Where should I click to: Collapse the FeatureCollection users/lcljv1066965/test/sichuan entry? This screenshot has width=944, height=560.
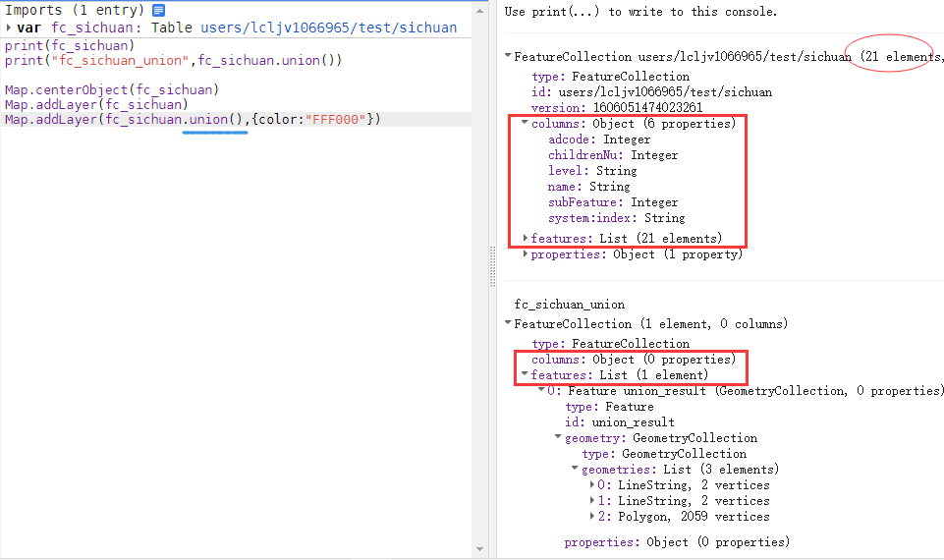pos(508,56)
